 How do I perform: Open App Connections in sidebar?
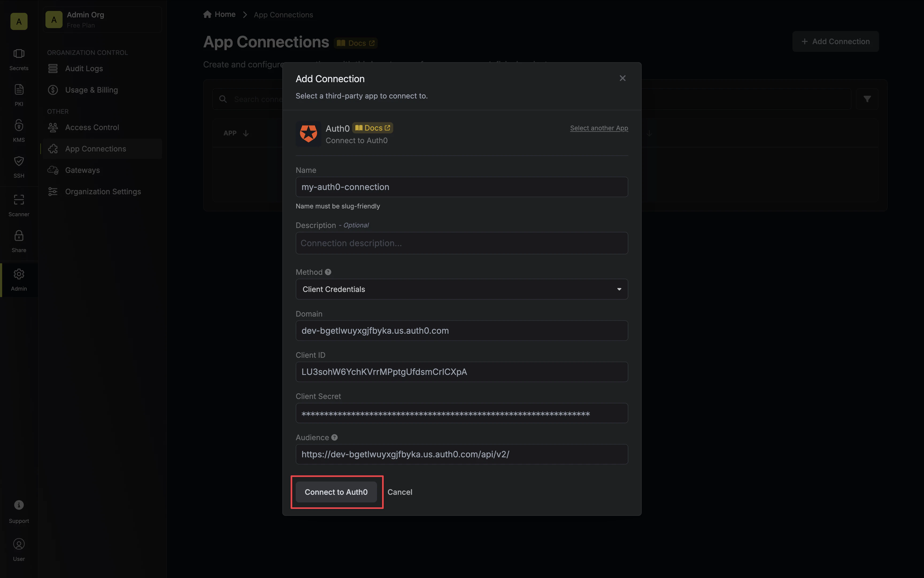102,149
